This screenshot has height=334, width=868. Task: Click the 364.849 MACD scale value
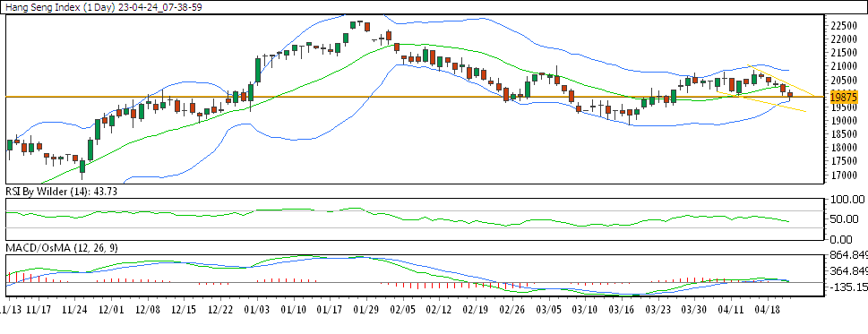click(848, 271)
